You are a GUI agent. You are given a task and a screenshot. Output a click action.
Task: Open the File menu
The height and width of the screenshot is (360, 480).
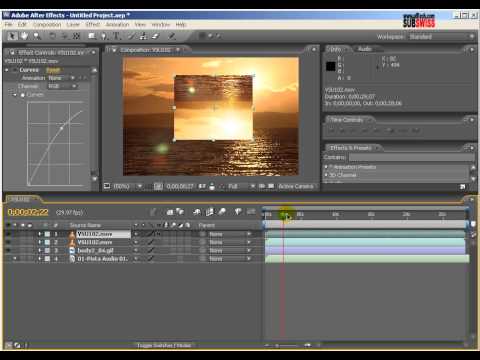(9, 25)
